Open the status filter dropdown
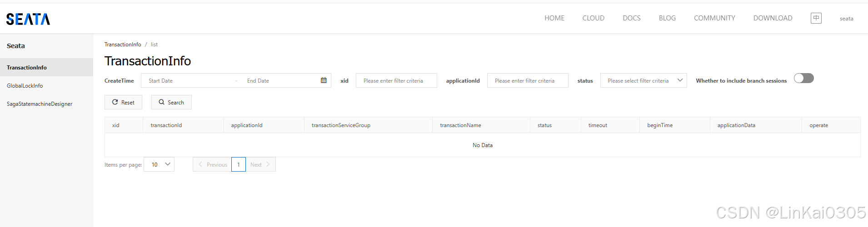 pyautogui.click(x=644, y=80)
